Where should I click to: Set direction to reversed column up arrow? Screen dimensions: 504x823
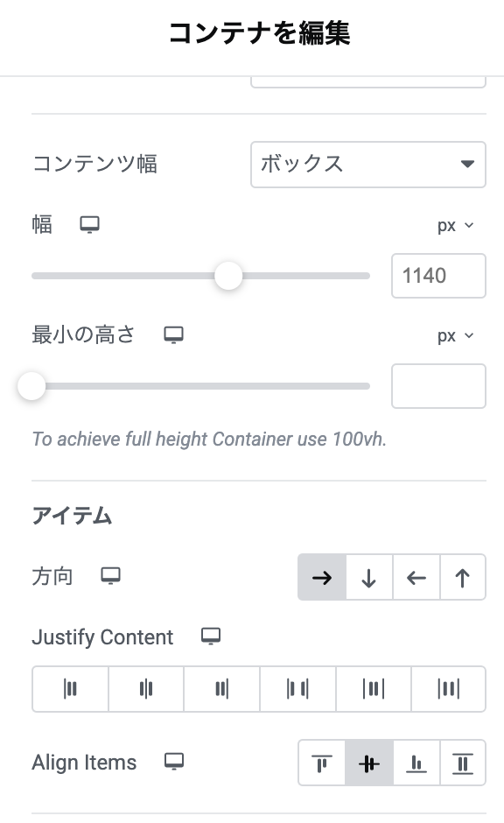pyautogui.click(x=463, y=577)
